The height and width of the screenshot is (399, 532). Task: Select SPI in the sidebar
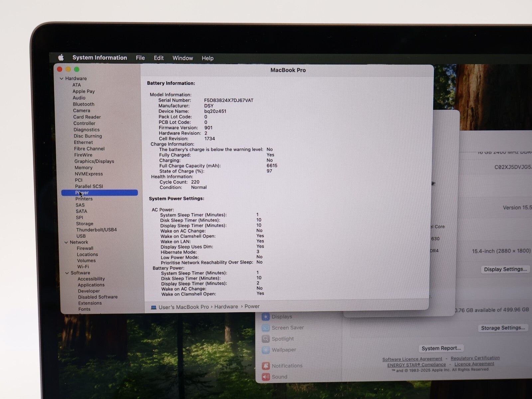click(x=79, y=217)
